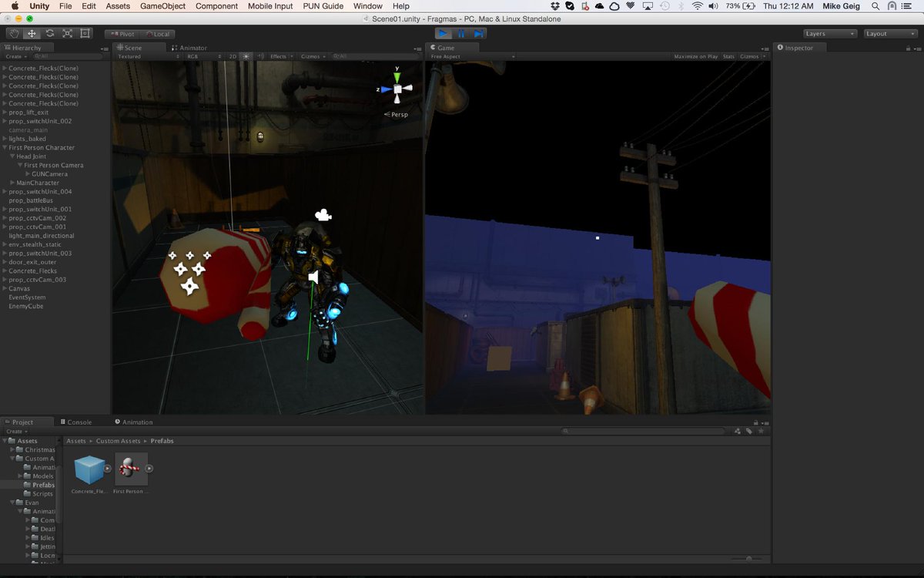Click the scene orientation gizmo cube
The width and height of the screenshot is (924, 578).
(x=398, y=89)
